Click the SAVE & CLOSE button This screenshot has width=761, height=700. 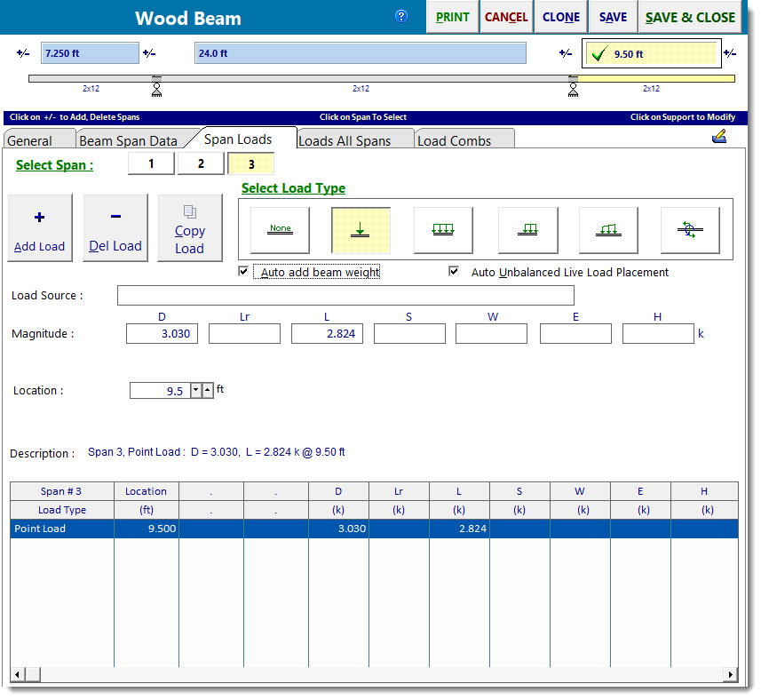click(690, 17)
